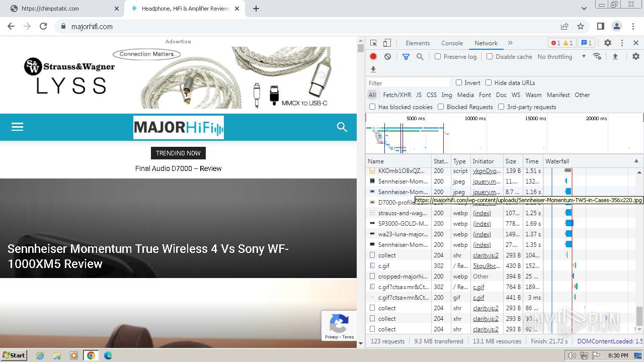Open the Chrome profile avatar
644x362 pixels.
click(x=617, y=26)
